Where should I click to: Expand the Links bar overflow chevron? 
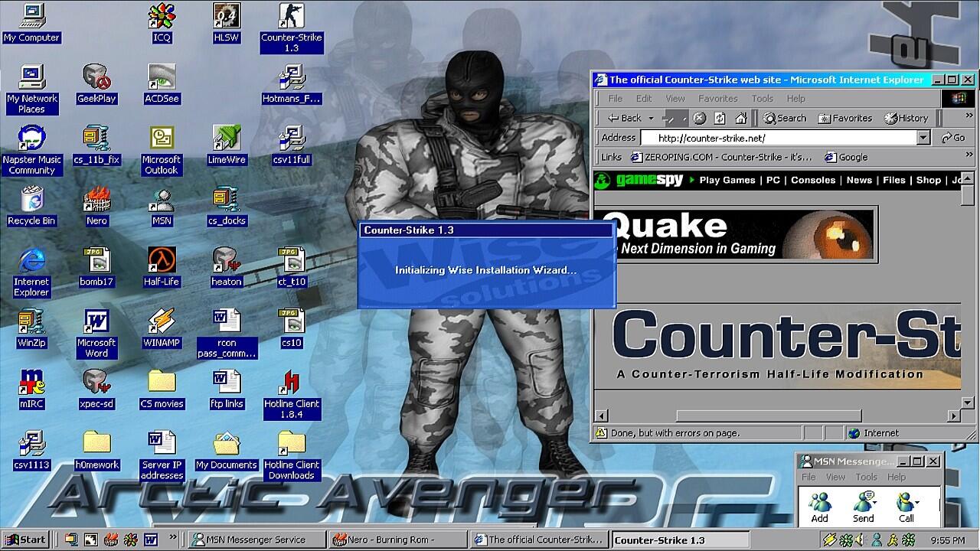tap(969, 155)
